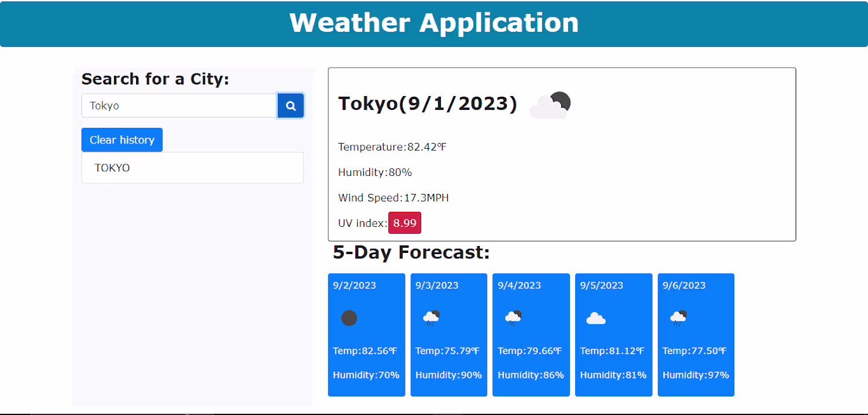This screenshot has width=868, height=415.
Task: Click Temperature:82.42°F reading
Action: pos(392,147)
